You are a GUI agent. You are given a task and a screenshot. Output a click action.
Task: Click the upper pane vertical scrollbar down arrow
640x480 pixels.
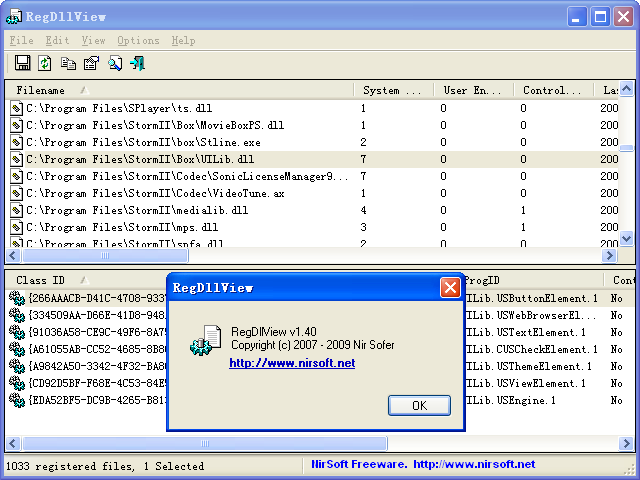pos(626,239)
